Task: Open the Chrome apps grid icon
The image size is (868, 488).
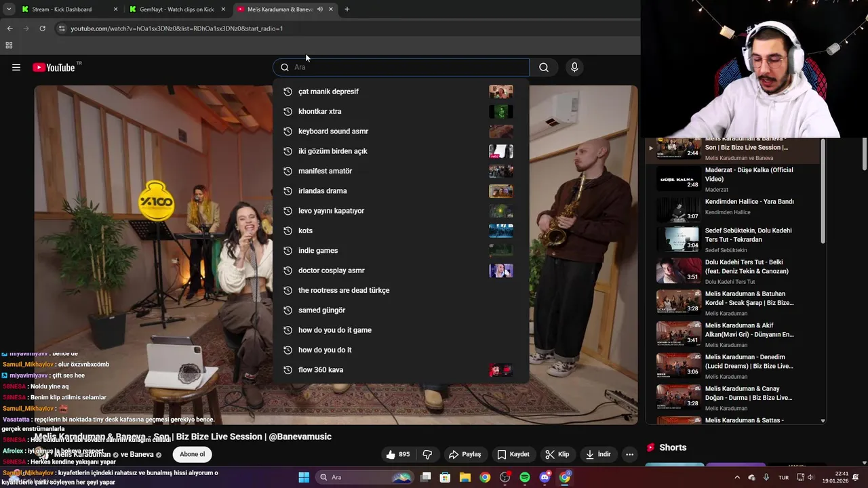Action: tap(9, 45)
